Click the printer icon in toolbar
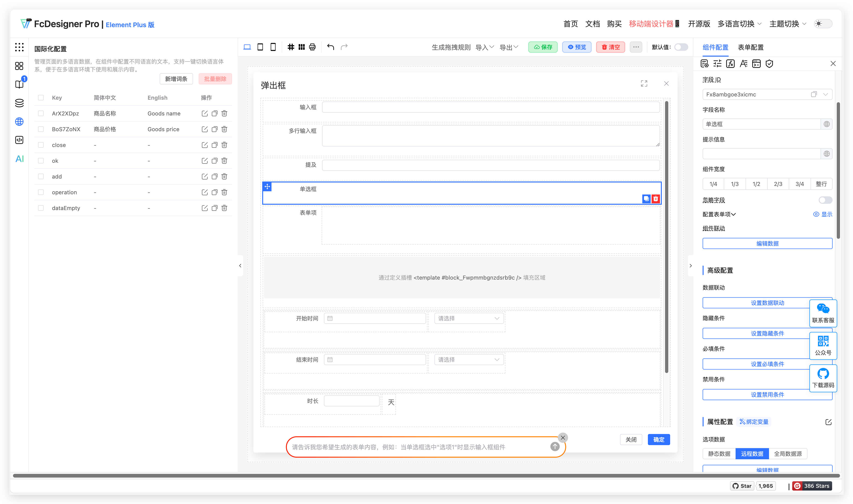The image size is (853, 504). pyautogui.click(x=312, y=47)
